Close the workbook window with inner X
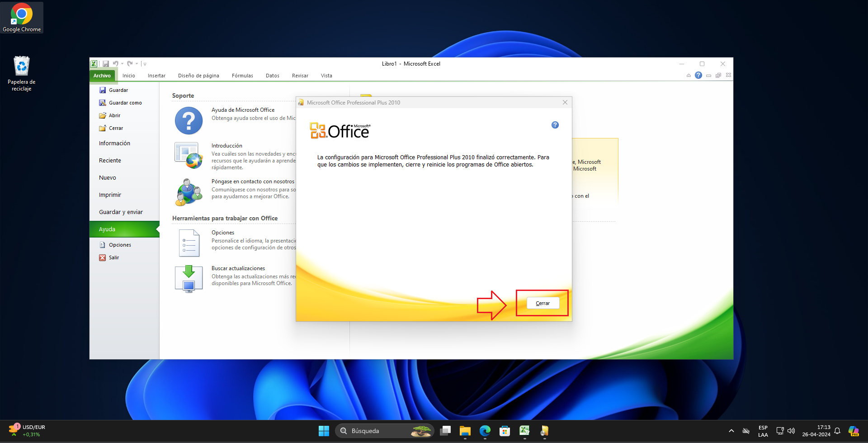Image resolution: width=868 pixels, height=443 pixels. [728, 75]
